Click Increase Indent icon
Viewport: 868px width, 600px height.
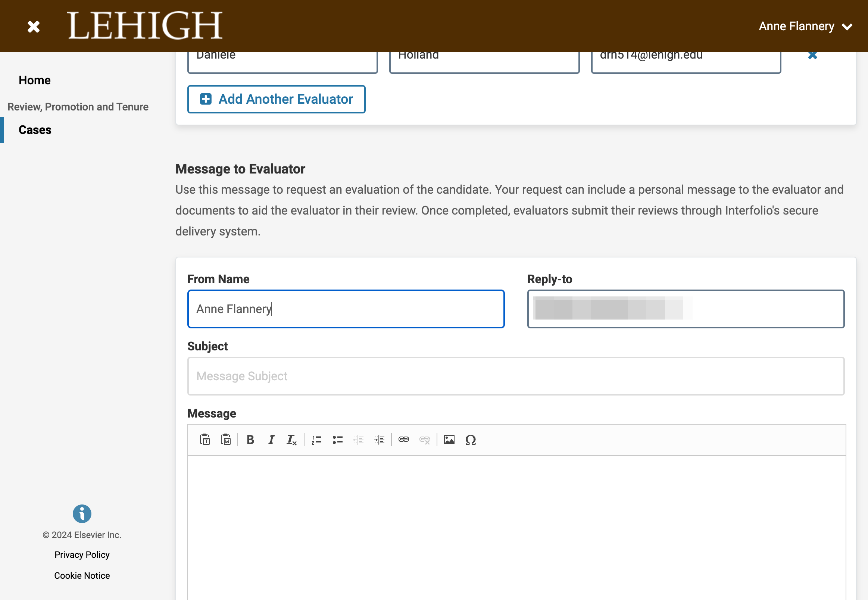click(379, 440)
